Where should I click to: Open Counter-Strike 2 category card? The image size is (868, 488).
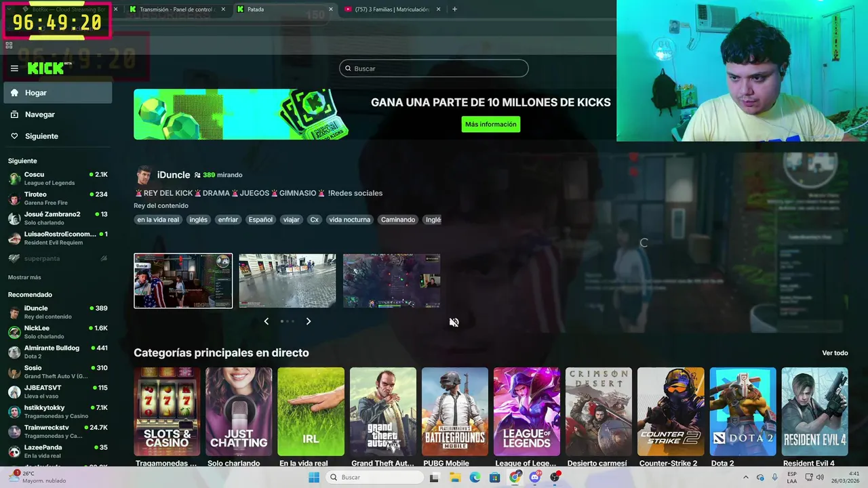tap(671, 411)
